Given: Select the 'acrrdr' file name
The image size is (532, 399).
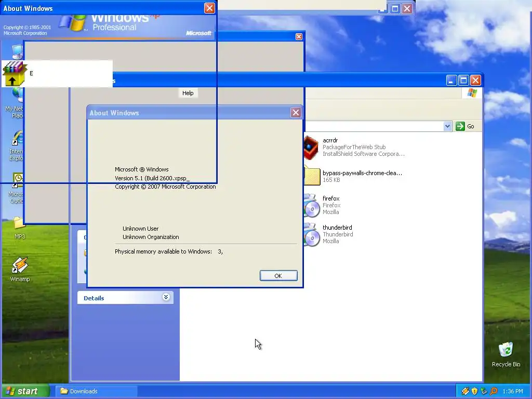Looking at the screenshot, I should click(330, 140).
